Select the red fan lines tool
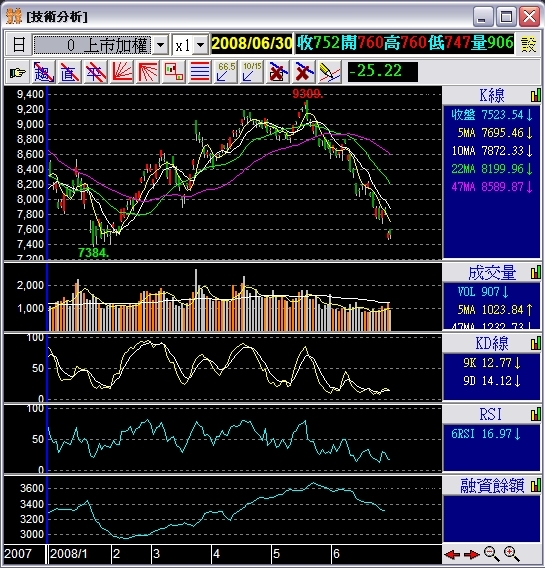 [121, 72]
